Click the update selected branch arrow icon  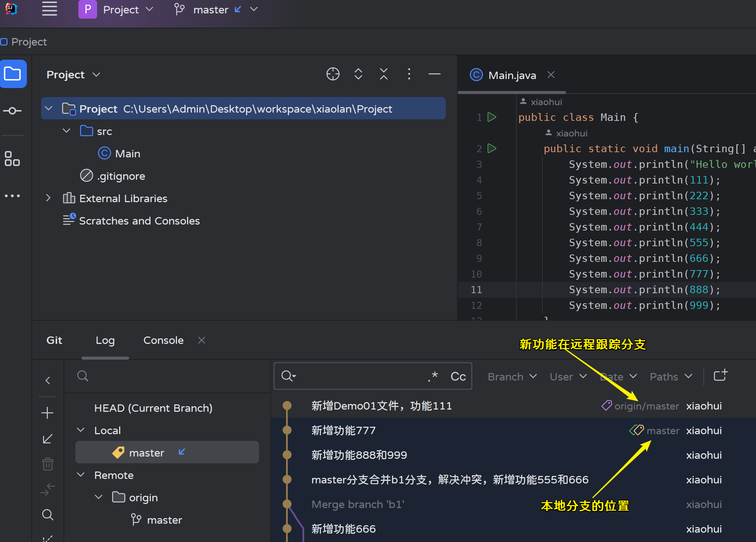[47, 439]
